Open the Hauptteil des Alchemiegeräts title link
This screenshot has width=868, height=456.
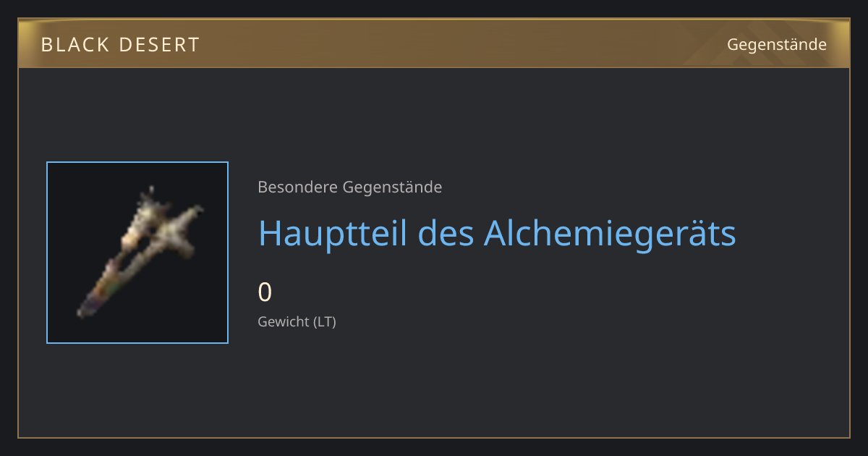(497, 233)
